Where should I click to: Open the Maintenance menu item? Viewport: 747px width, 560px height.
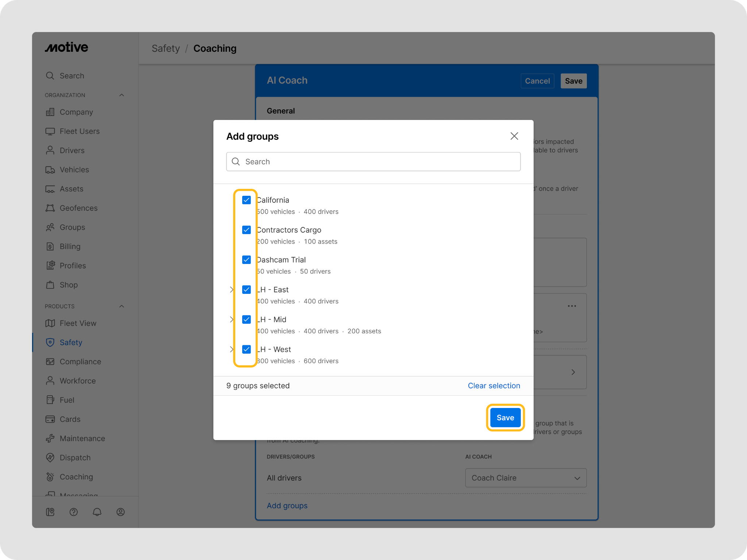click(x=82, y=438)
